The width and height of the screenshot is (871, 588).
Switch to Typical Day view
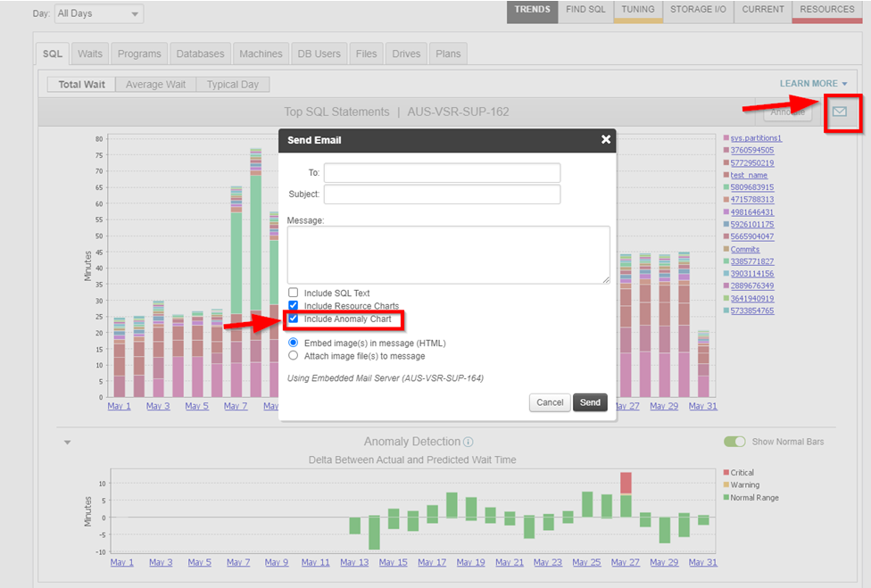[x=233, y=85]
